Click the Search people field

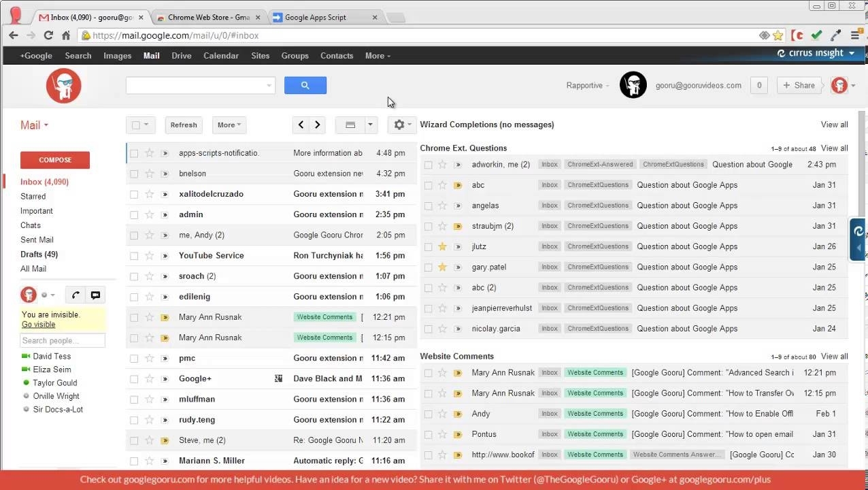pos(63,341)
